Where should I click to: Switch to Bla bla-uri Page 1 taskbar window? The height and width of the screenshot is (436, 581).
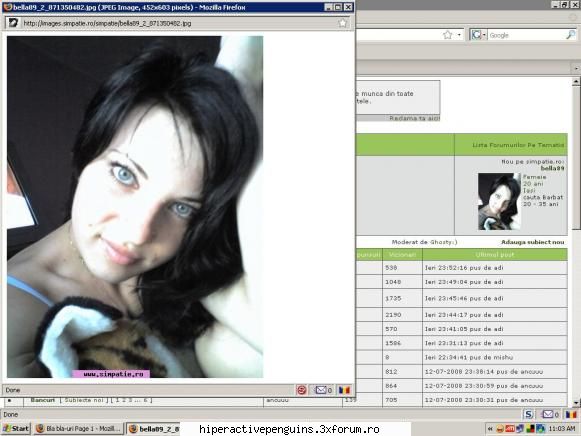tap(79, 429)
